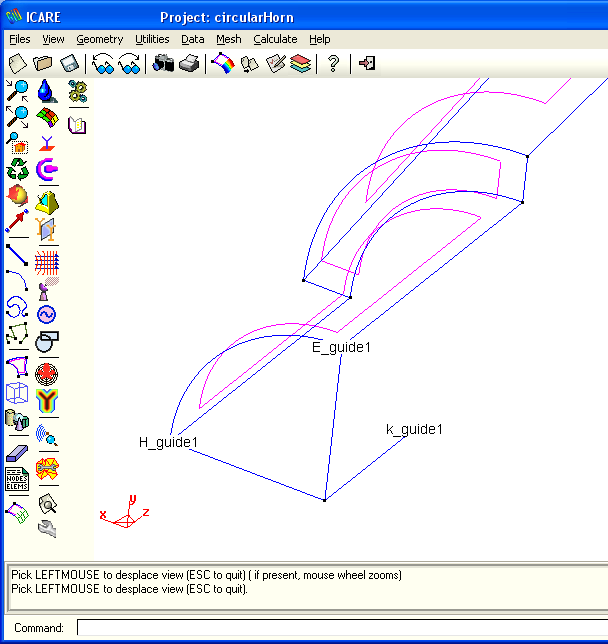Click the red-yellow rotate sphere icon
Viewport: 608px width, 644px height.
[17, 195]
